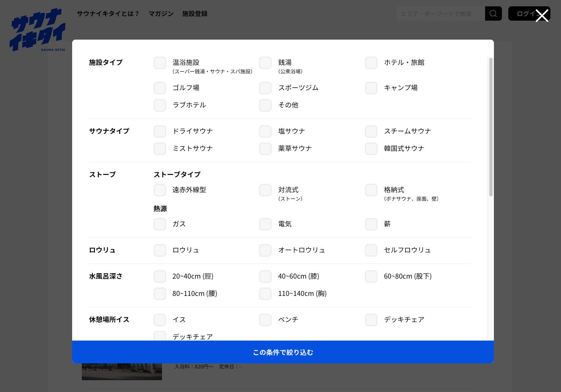Enable the セルフロウリュ checkbox
The image size is (561, 392).
(x=371, y=250)
